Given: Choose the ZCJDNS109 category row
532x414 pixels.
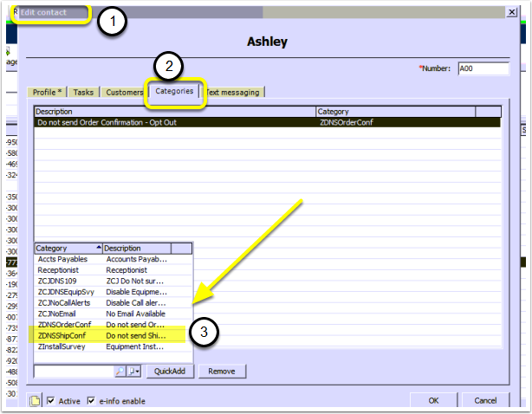Looking at the screenshot, I should 114,281.
